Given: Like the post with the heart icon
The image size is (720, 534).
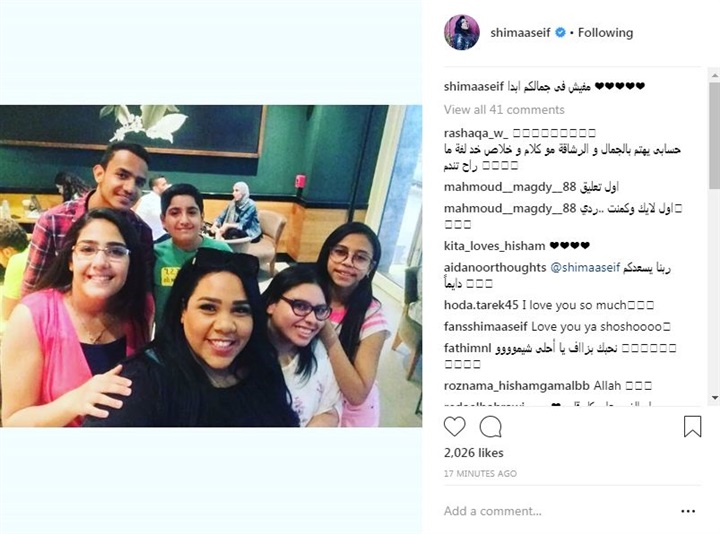Looking at the screenshot, I should coord(455,427).
